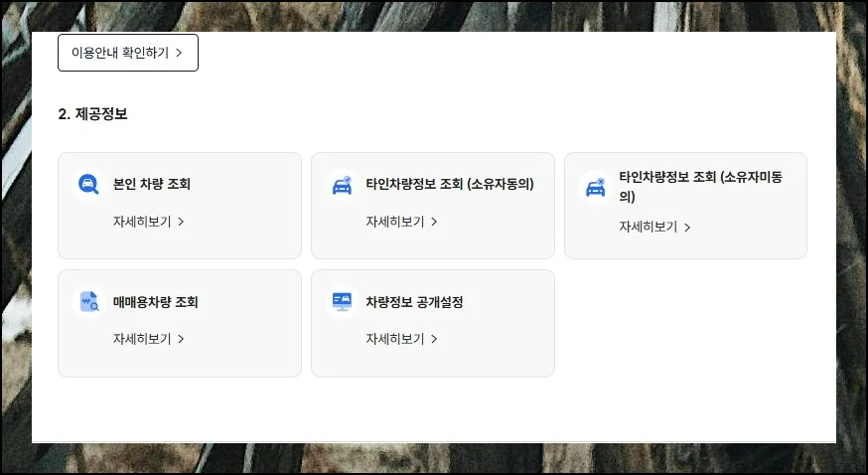Click the magnifier car icon for 본인 차량 조회

(88, 184)
